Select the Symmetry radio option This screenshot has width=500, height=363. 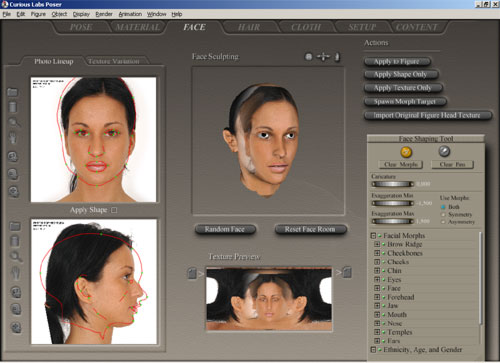pos(443,215)
